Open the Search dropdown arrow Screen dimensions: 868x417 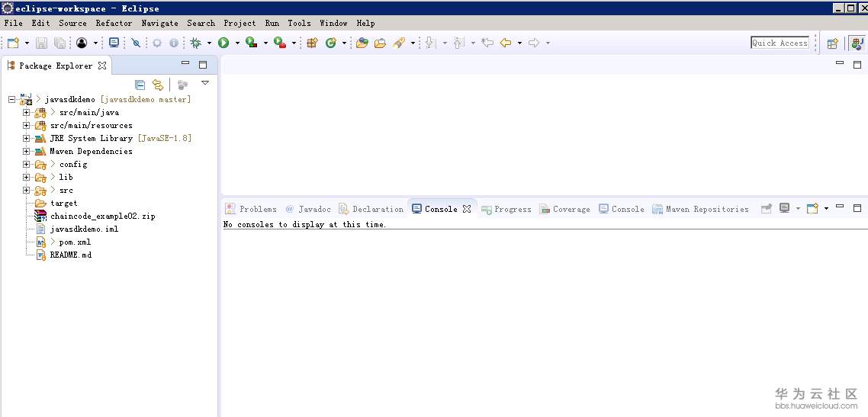[413, 43]
